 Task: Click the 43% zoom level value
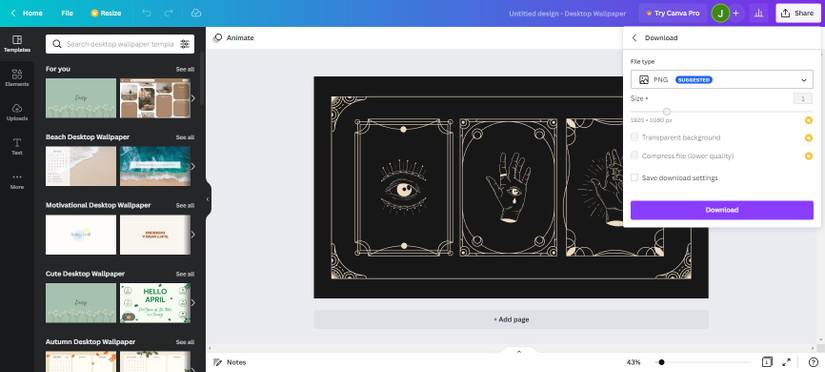click(633, 362)
